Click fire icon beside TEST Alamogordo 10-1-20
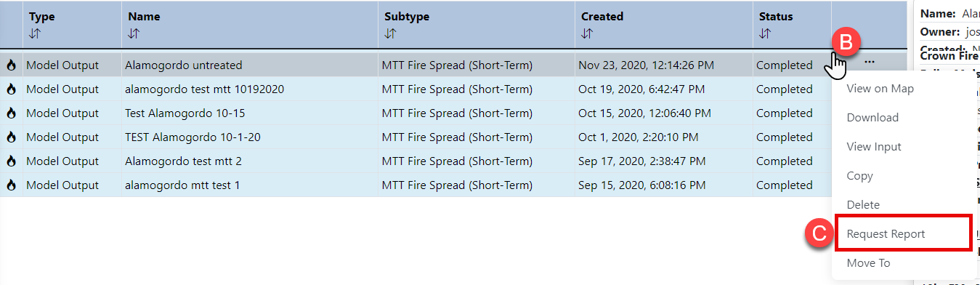980x285 pixels. coord(11,137)
